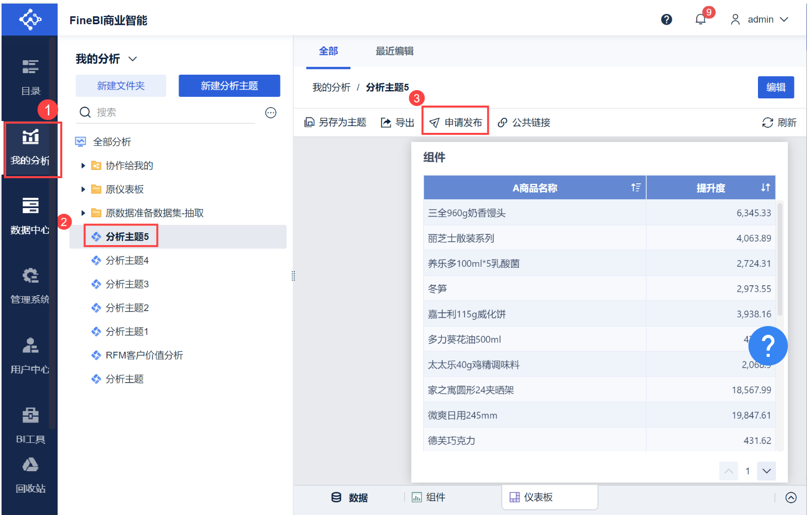Switch to the 最近编辑 tab
Viewport: 812px width, 515px height.
click(395, 51)
